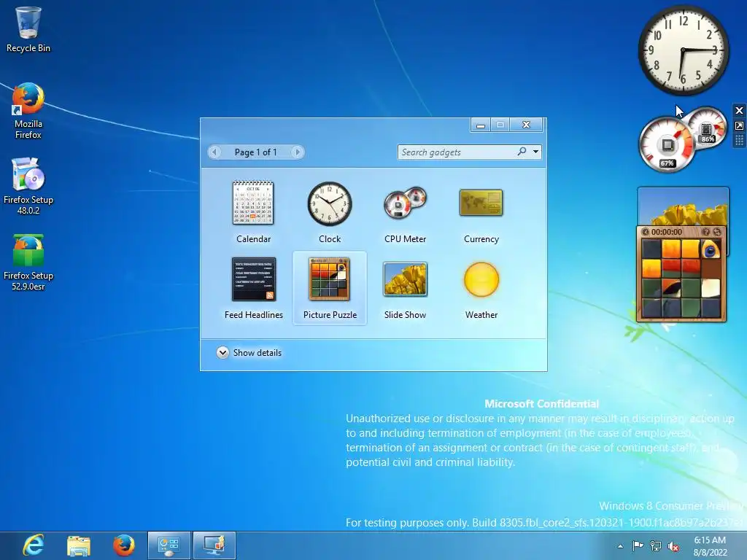
Task: Close the CPU Meter desktop gadget
Action: [739, 111]
